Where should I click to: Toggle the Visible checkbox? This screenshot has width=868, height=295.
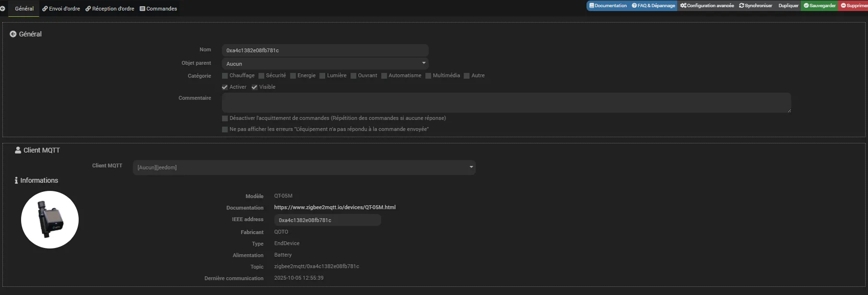pyautogui.click(x=255, y=87)
